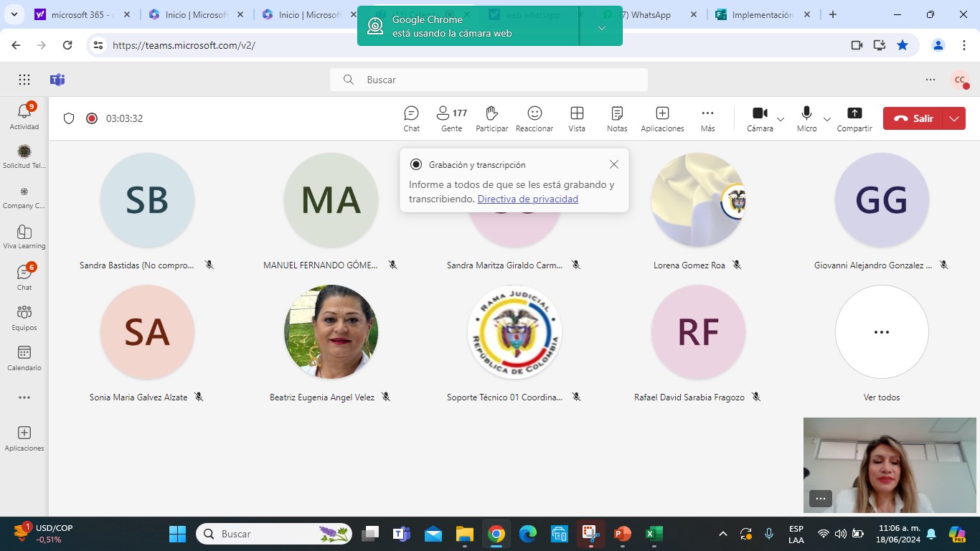Image resolution: width=980 pixels, height=551 pixels.
Task: Open Calendario in the sidebar
Action: [24, 357]
